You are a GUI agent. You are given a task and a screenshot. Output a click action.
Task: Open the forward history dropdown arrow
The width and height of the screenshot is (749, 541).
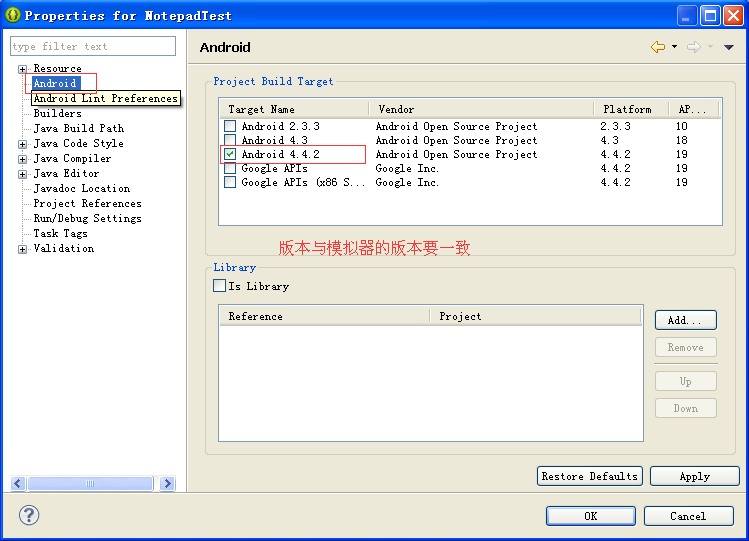[x=710, y=47]
